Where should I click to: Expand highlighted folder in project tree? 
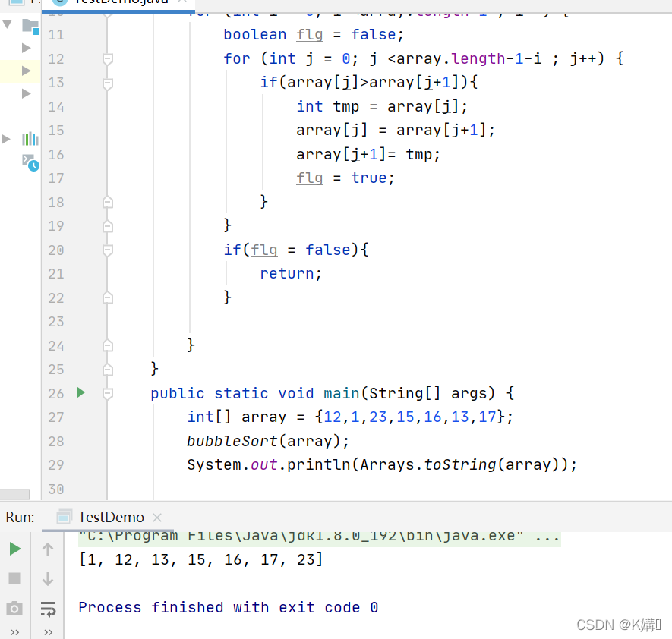[x=26, y=71]
